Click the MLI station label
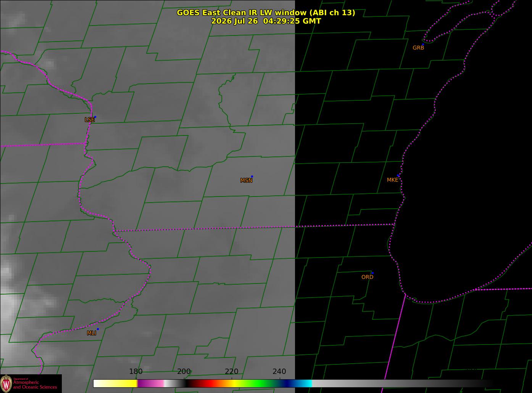Viewport: 532px width, 393px height. pos(91,333)
